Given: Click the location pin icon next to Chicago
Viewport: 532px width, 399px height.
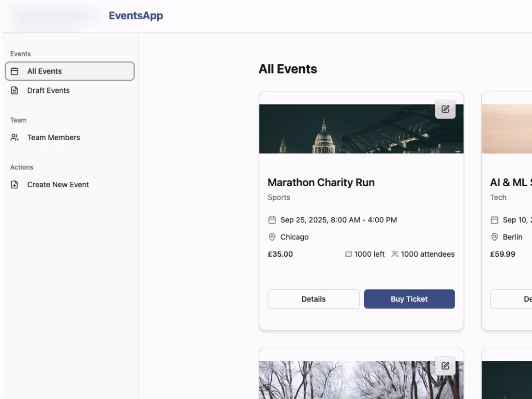Looking at the screenshot, I should click(272, 237).
